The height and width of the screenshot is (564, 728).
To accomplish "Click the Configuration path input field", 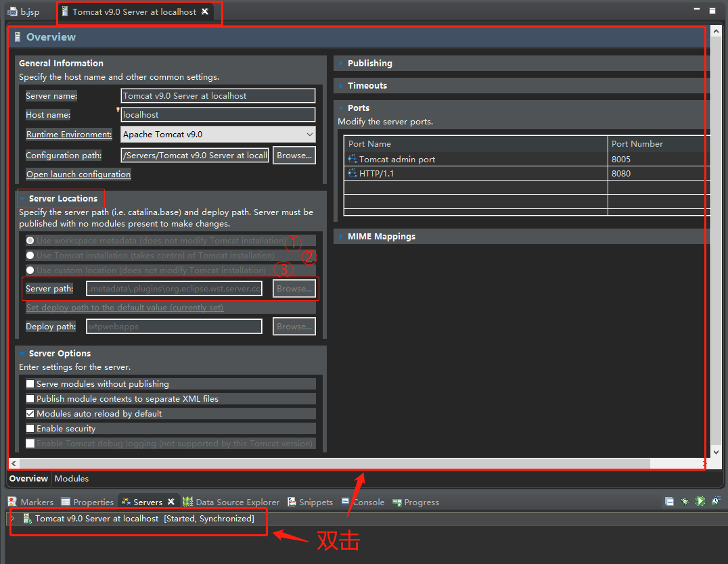I will [195, 156].
